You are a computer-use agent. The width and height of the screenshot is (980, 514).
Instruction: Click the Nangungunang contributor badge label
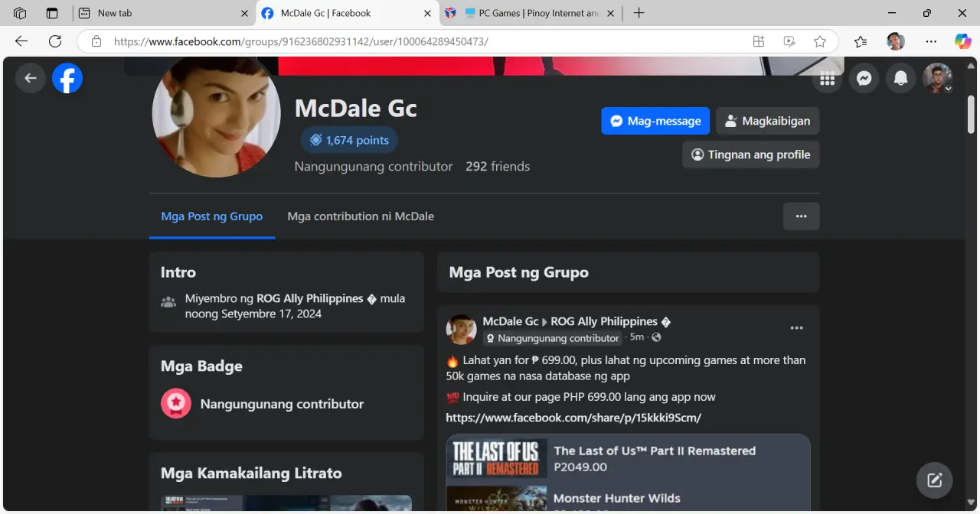282,404
